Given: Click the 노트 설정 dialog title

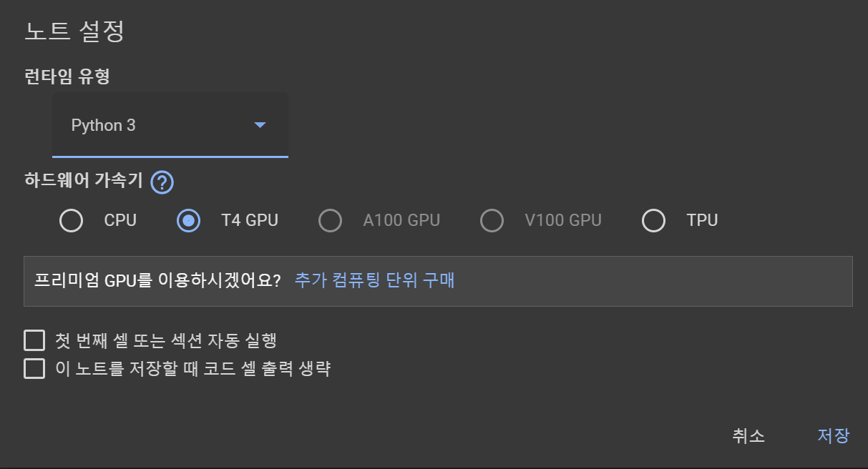Looking at the screenshot, I should pyautogui.click(x=74, y=31).
